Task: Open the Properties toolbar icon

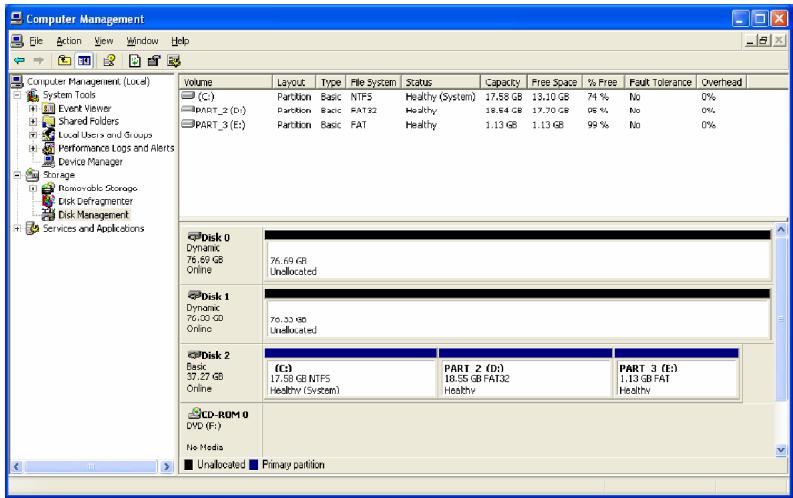Action: coord(109,61)
